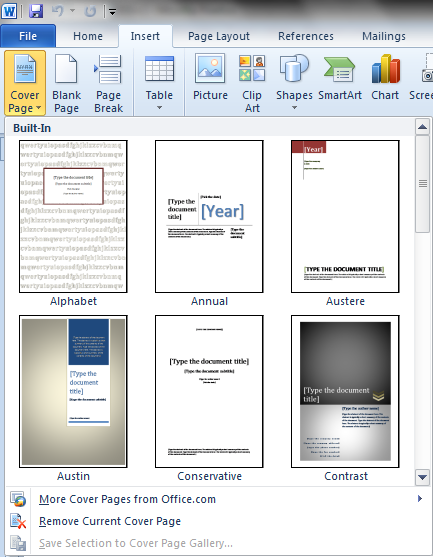433x557 pixels.
Task: Open the Undo history dropdown arrow
Action: [x=72, y=11]
